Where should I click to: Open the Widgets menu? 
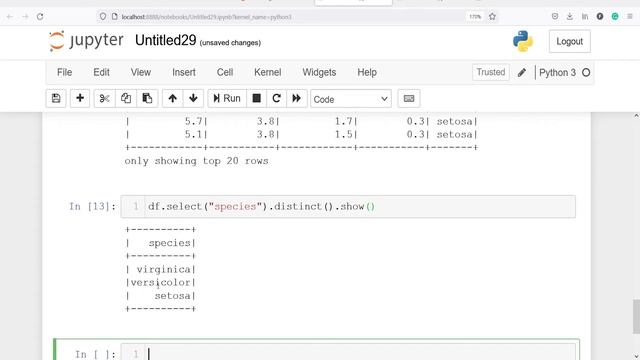pos(319,73)
